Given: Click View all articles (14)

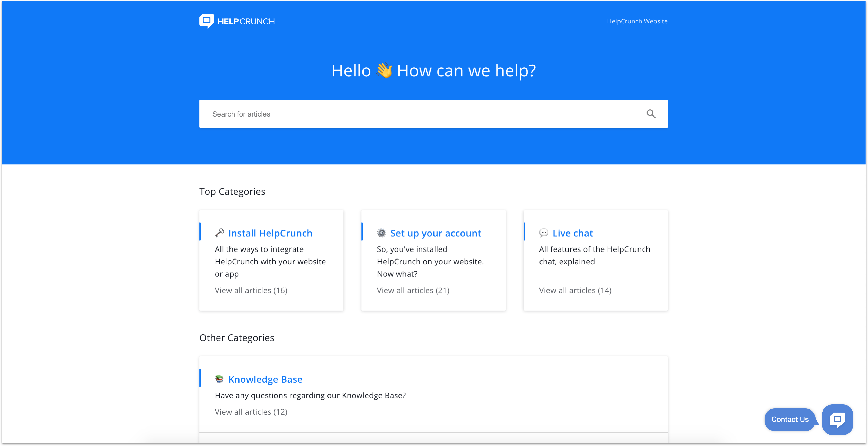Looking at the screenshot, I should 575,290.
